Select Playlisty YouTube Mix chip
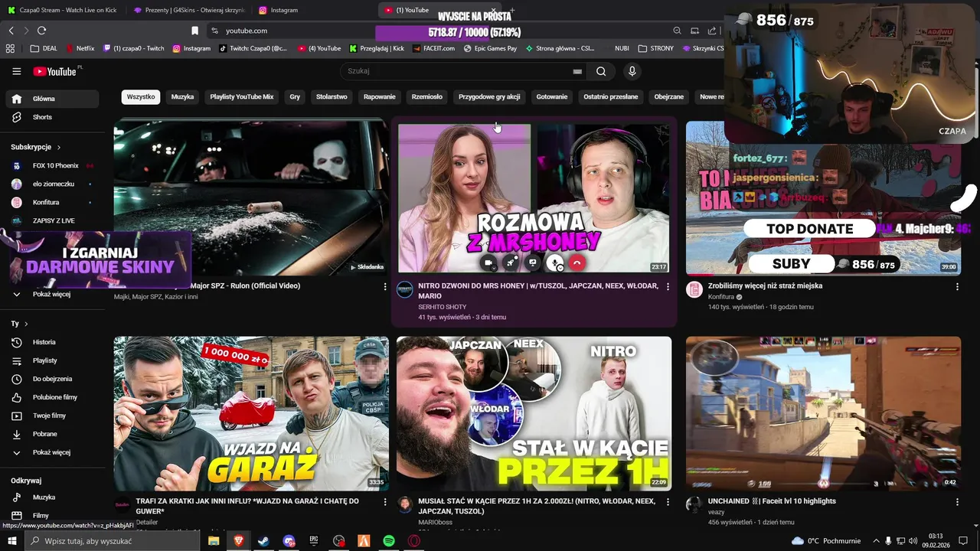Viewport: 980px width, 551px height. 242,97
